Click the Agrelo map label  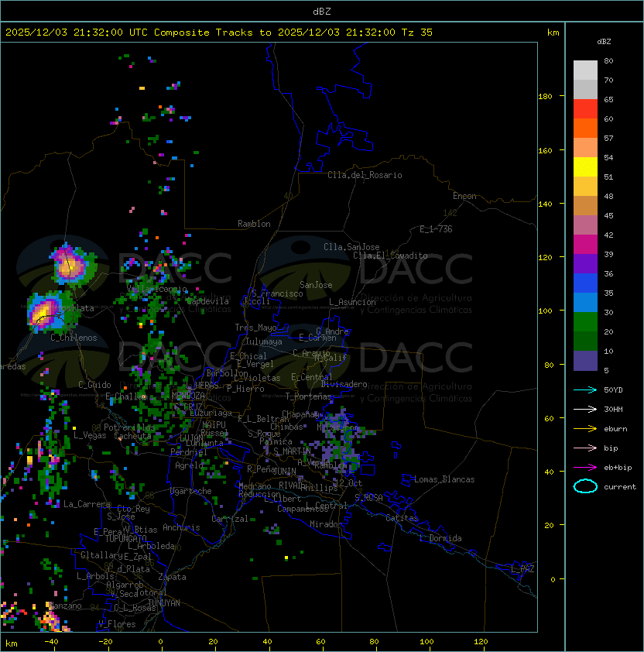(x=189, y=465)
